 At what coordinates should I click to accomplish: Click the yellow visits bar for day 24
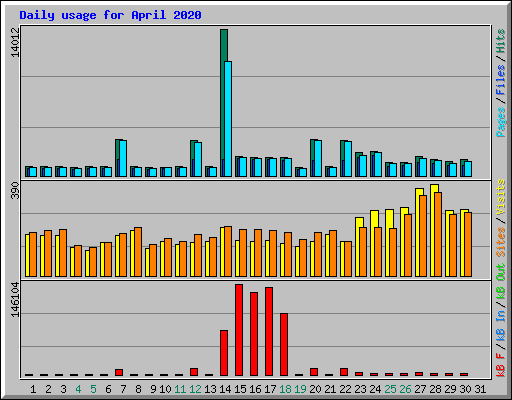point(373,243)
